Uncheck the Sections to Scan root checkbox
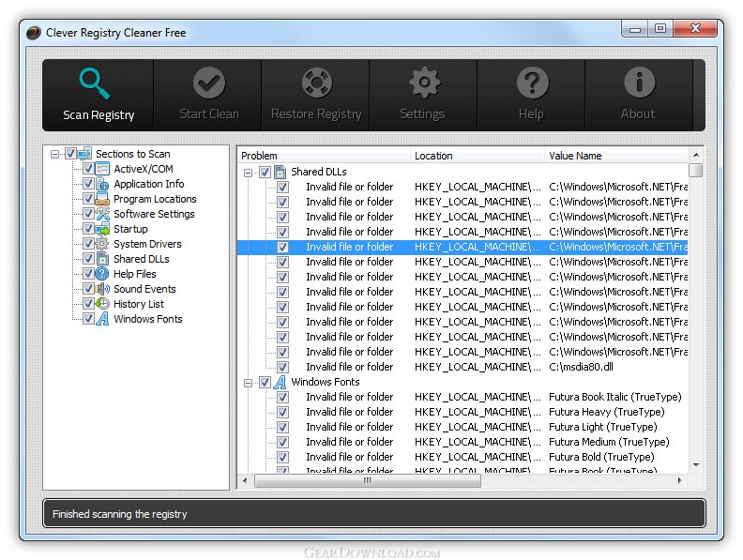Viewport: 743px width, 560px height. point(70,154)
